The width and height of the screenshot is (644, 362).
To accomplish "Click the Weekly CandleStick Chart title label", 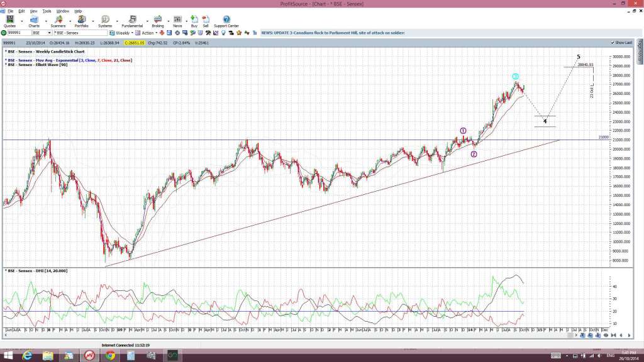I will coord(46,52).
